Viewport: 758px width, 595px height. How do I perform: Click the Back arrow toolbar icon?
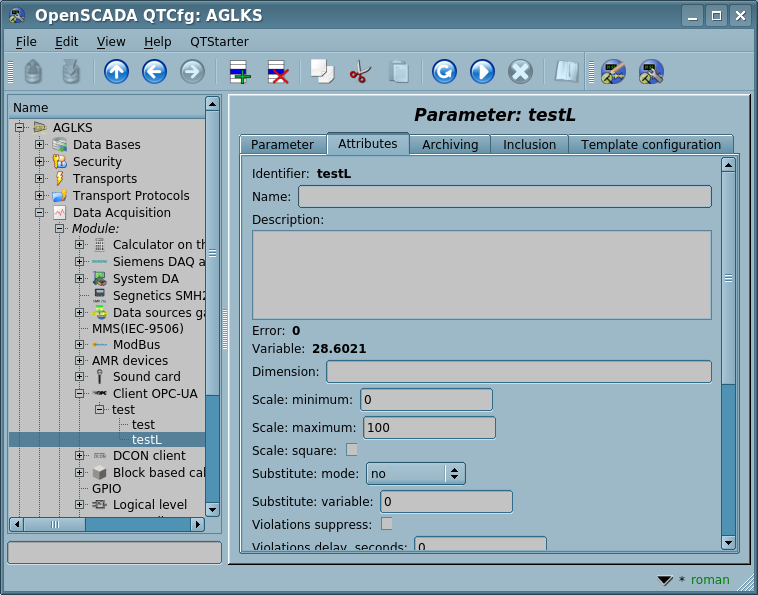pos(154,72)
